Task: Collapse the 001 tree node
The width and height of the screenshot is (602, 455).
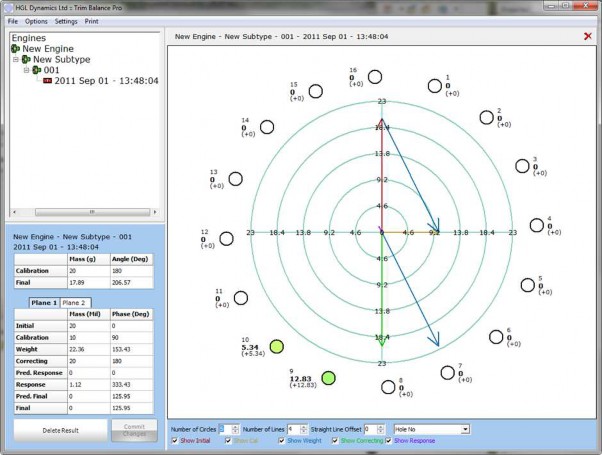Action: (26, 70)
